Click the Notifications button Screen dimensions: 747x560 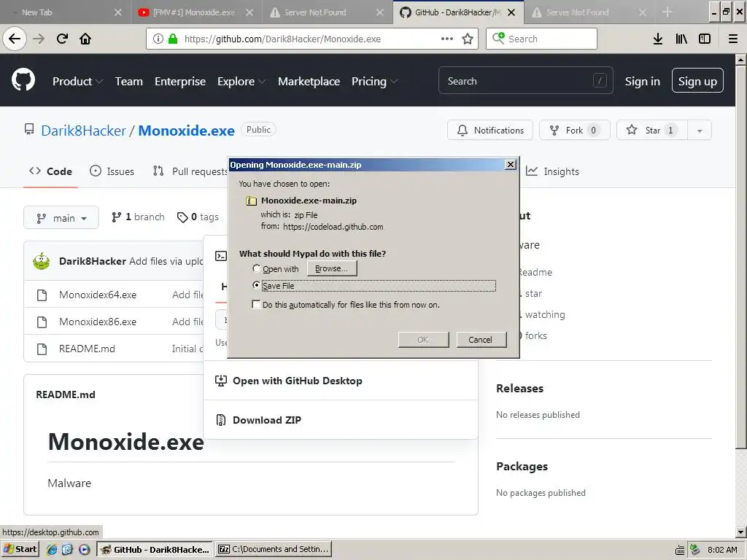coord(490,131)
